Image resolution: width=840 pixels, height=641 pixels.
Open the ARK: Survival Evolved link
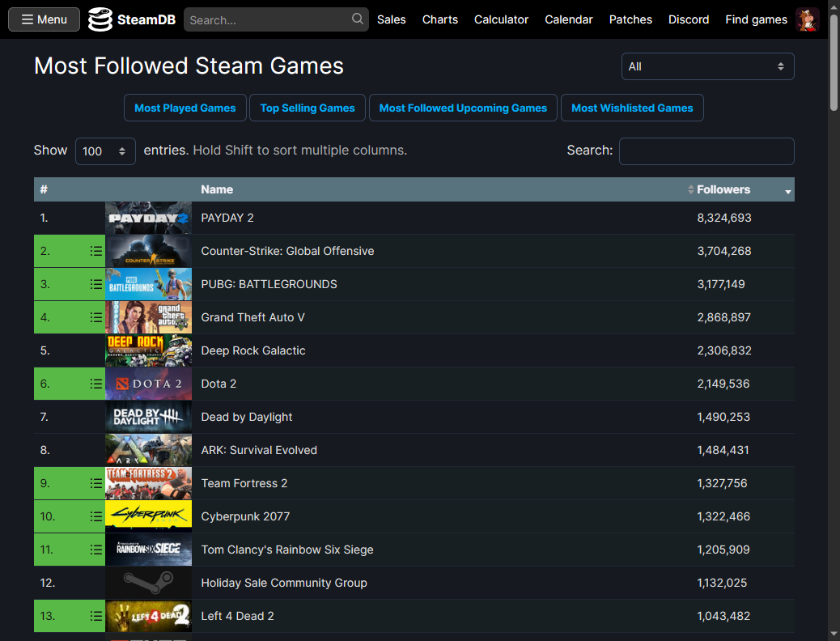pos(259,450)
